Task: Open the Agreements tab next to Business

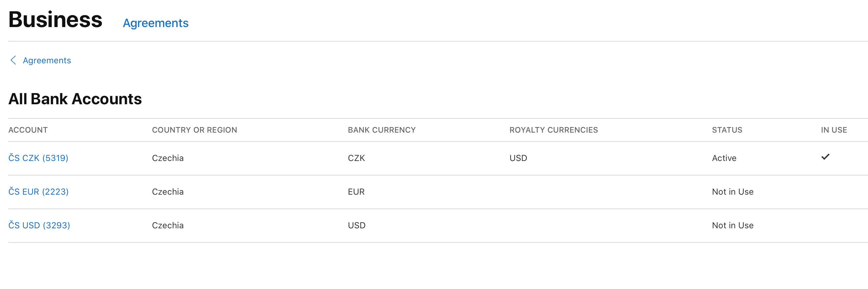Action: [155, 23]
